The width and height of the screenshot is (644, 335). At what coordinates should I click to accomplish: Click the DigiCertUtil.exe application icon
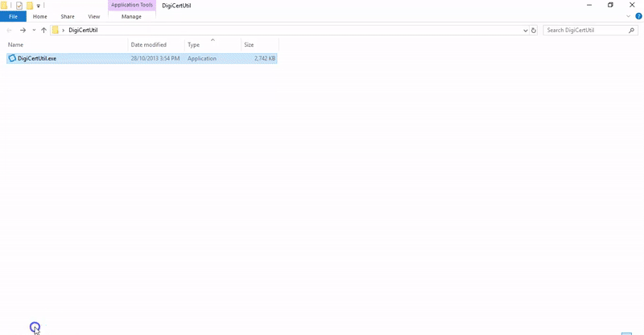[12, 58]
